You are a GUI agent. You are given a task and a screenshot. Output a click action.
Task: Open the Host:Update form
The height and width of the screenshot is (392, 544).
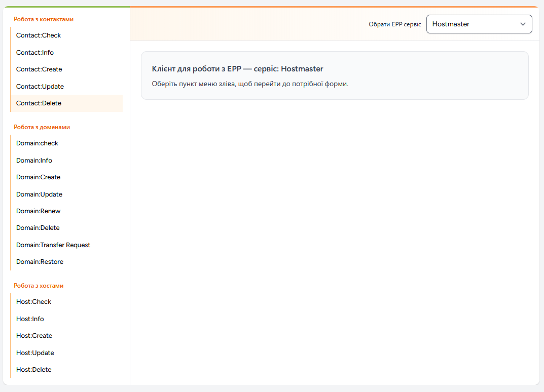tap(35, 352)
